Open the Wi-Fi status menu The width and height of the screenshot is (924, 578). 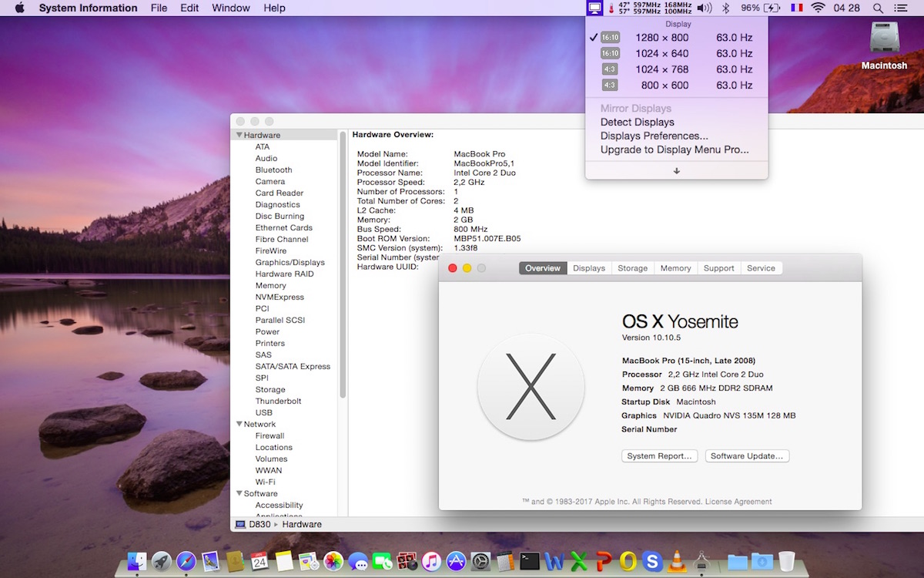click(818, 8)
